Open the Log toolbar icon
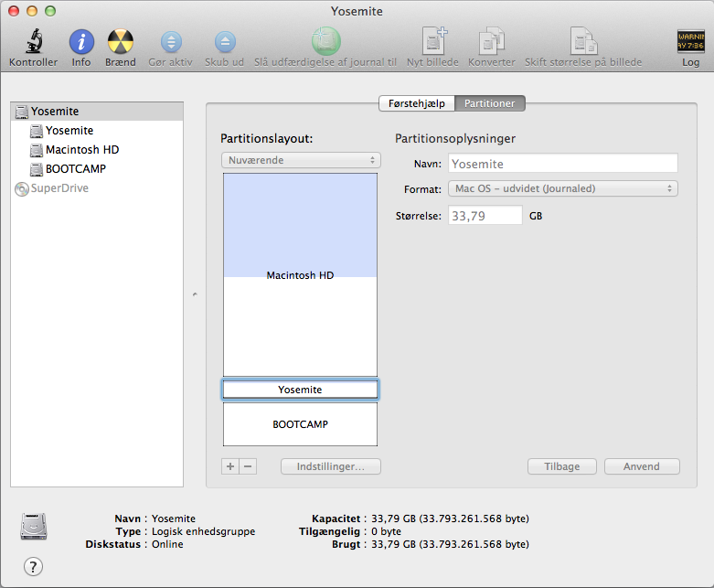 tap(691, 41)
